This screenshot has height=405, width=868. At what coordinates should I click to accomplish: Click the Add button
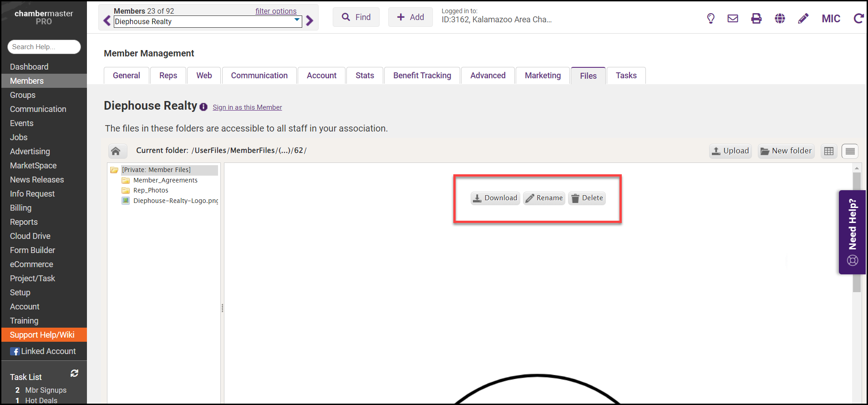coord(411,17)
